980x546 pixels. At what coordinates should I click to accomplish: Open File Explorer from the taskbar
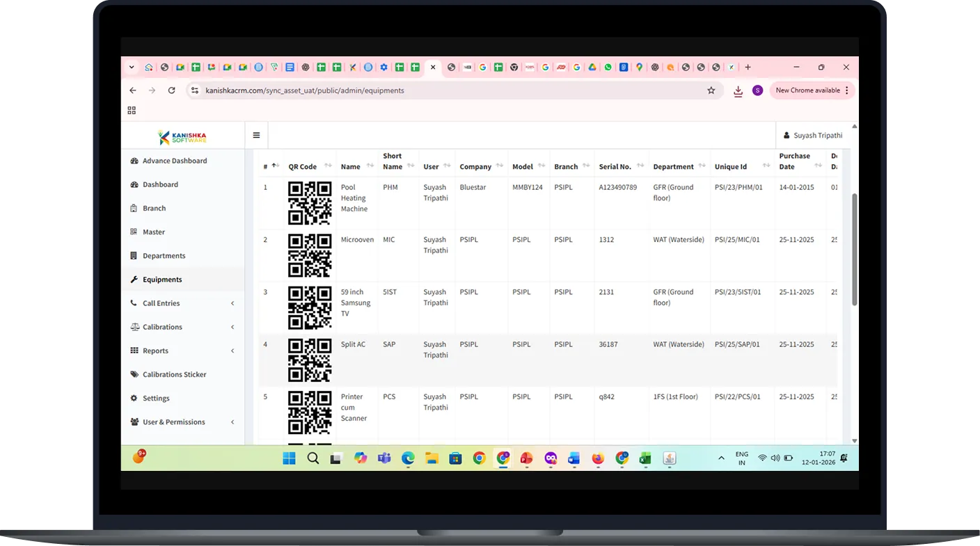tap(432, 458)
